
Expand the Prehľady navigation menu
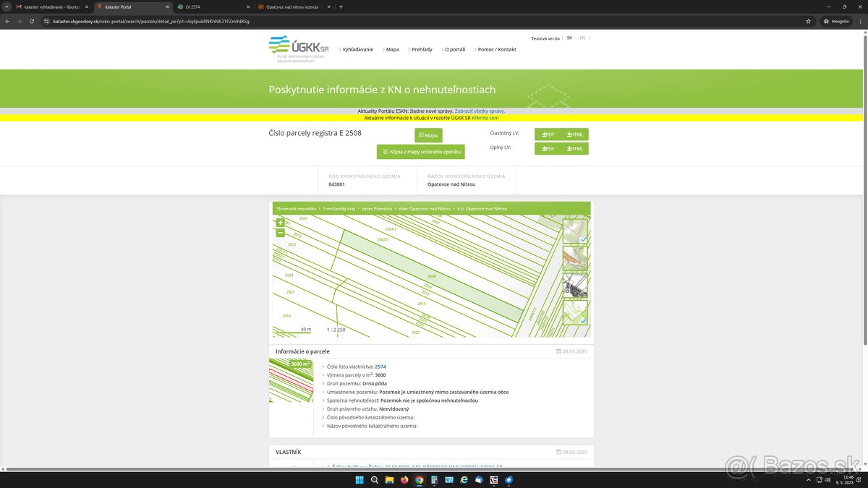click(421, 49)
